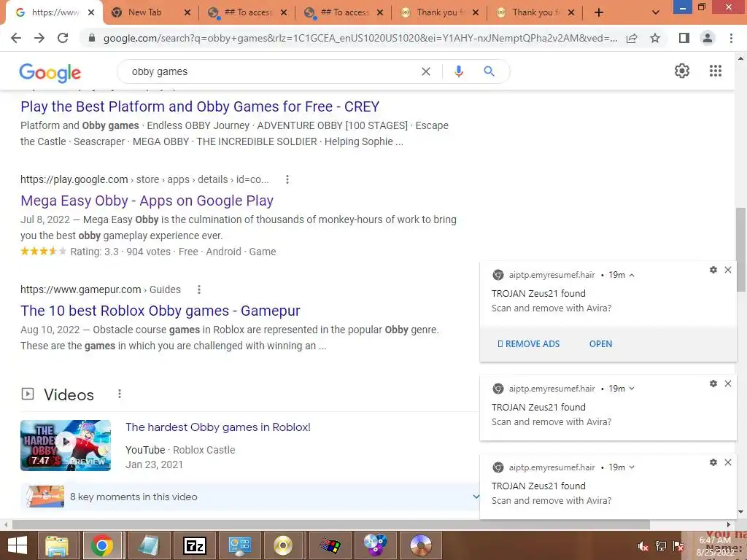View site info via the lock icon
Viewport: 747px width, 560px height.
point(92,38)
